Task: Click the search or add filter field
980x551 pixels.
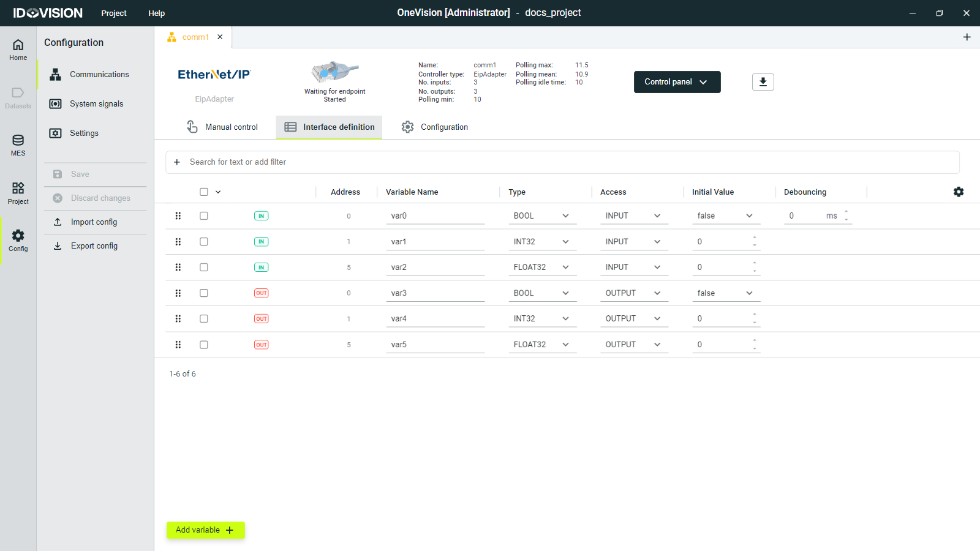Action: 563,162
